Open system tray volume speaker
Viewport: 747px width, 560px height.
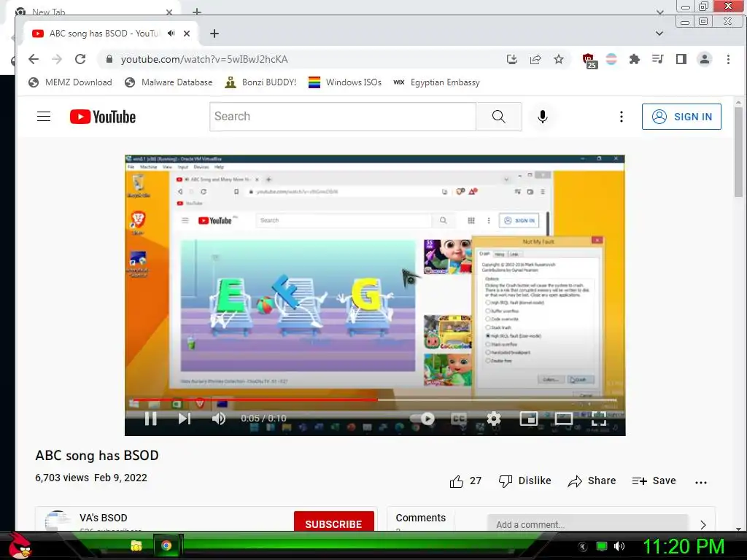tap(619, 546)
